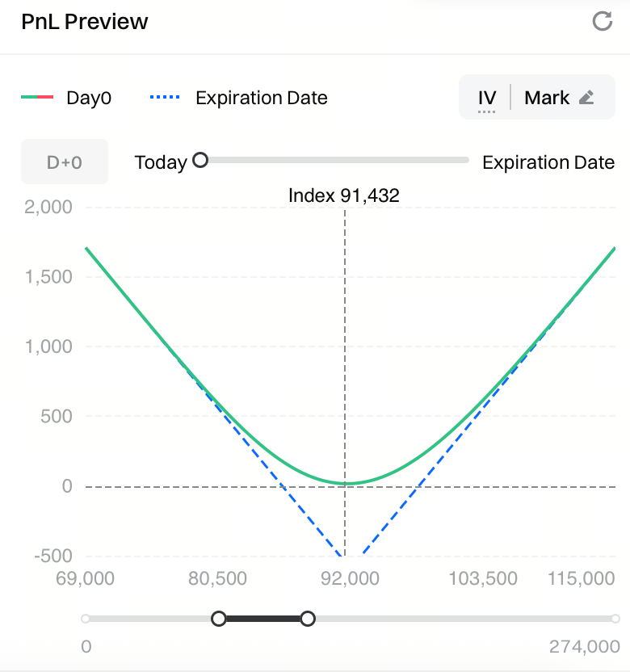
Task: Click the refresh icon in PnL Preview header
Action: point(603,21)
